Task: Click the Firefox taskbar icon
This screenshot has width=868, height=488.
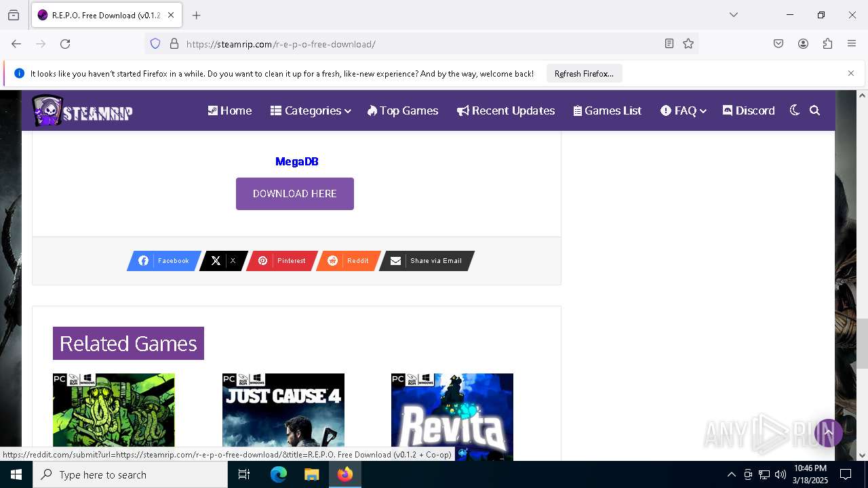Action: (x=344, y=474)
